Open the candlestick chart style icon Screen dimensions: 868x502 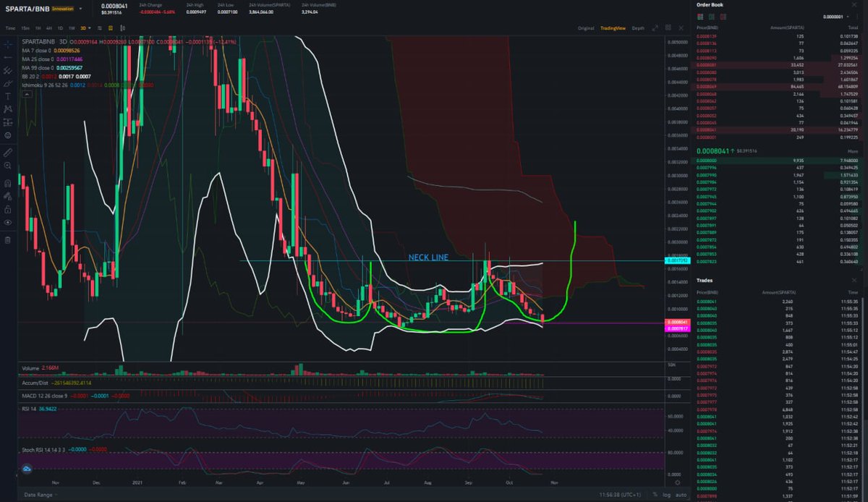(122, 28)
